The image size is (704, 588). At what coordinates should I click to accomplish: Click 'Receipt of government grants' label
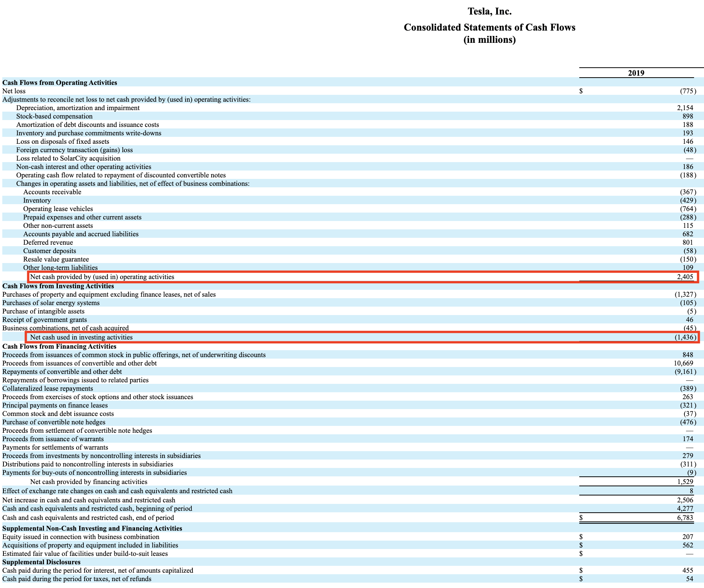pyautogui.click(x=44, y=320)
